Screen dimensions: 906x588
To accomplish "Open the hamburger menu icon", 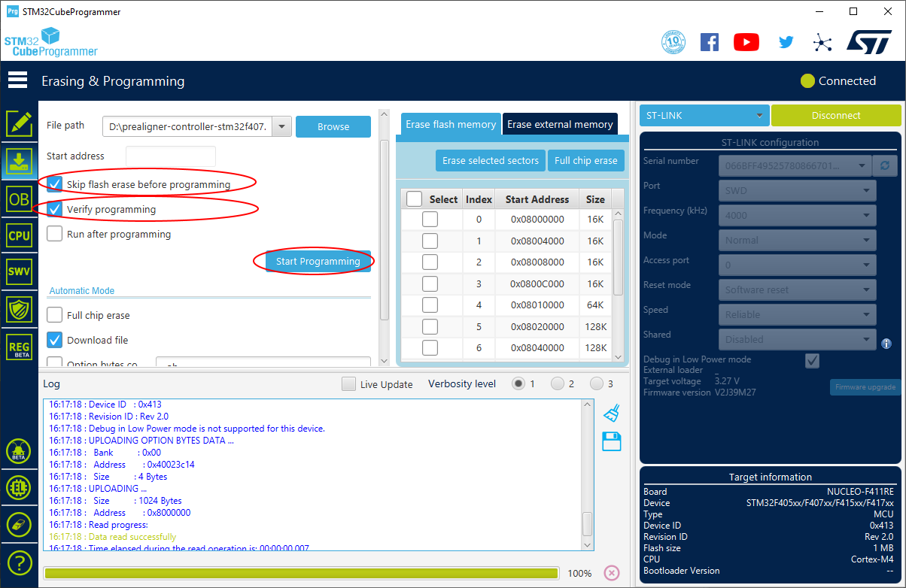I will (x=17, y=80).
